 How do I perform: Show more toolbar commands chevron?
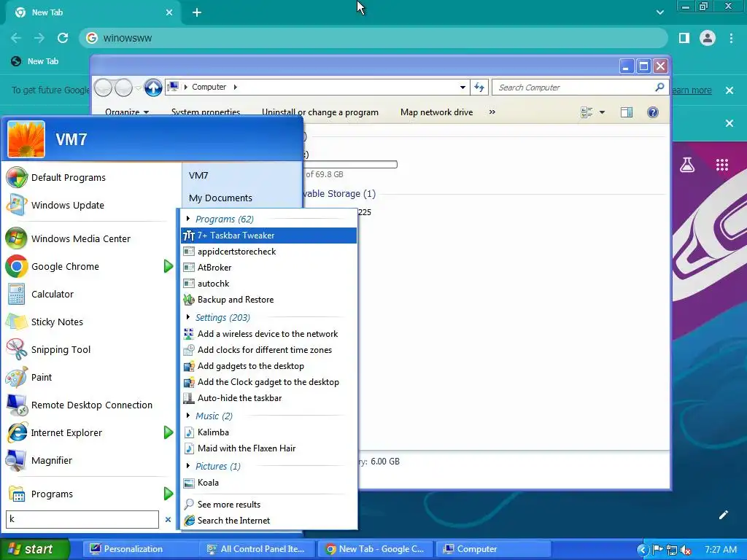click(492, 112)
